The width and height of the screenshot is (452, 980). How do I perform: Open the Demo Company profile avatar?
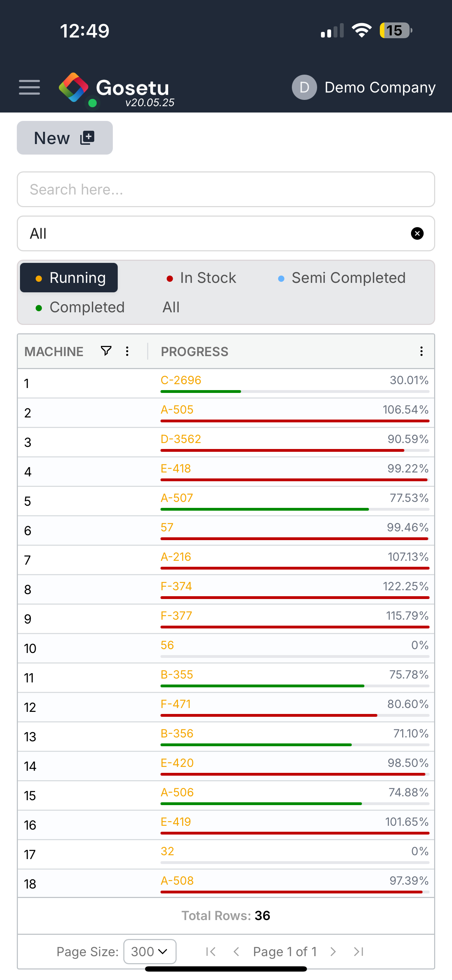point(304,88)
